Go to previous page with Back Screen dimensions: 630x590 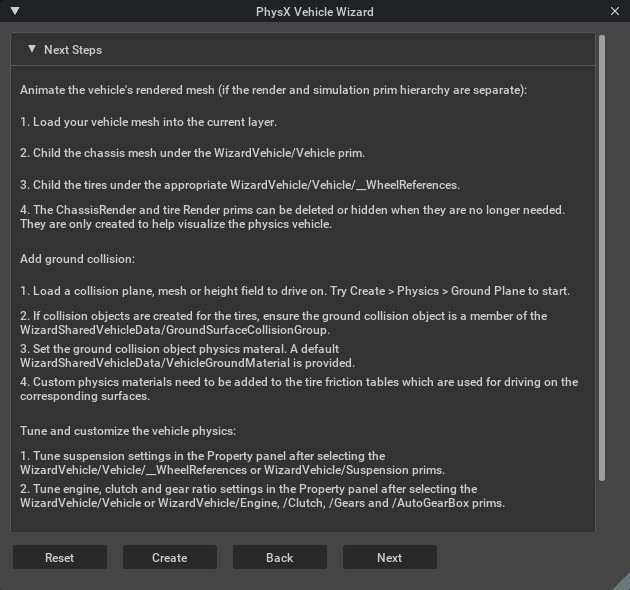coord(279,557)
